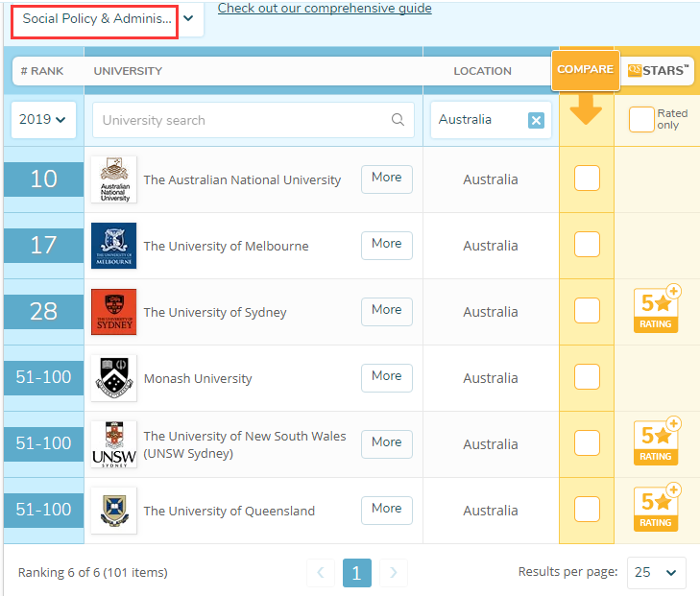This screenshot has width=700, height=596.
Task: Open the University of Sydney 5-star rating badge
Action: coord(657,311)
